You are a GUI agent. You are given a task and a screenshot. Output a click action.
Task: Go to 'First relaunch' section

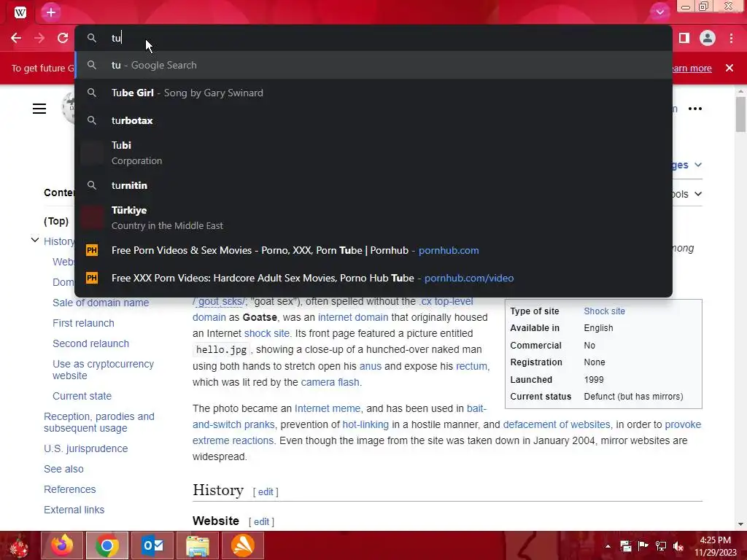pyautogui.click(x=83, y=323)
